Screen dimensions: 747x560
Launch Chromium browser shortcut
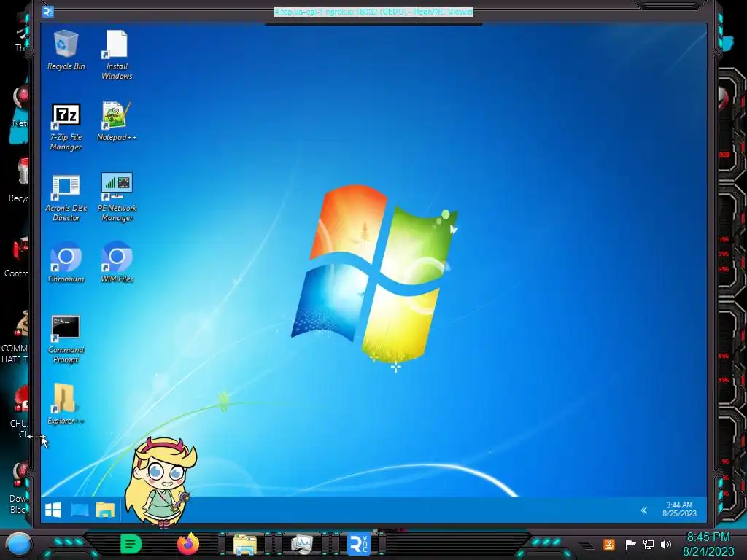(x=66, y=262)
